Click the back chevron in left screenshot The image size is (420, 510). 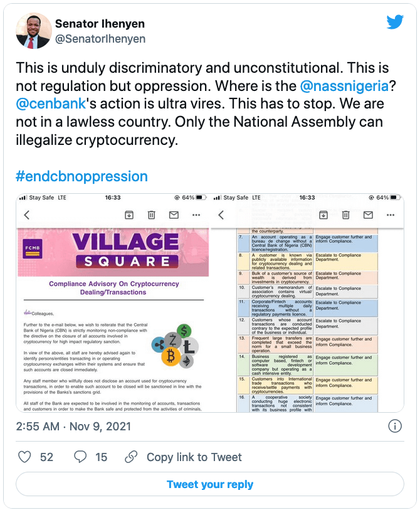pyautogui.click(x=27, y=215)
